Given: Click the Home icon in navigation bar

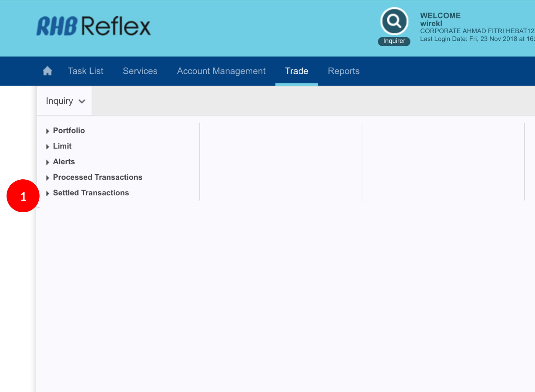Looking at the screenshot, I should [47, 71].
